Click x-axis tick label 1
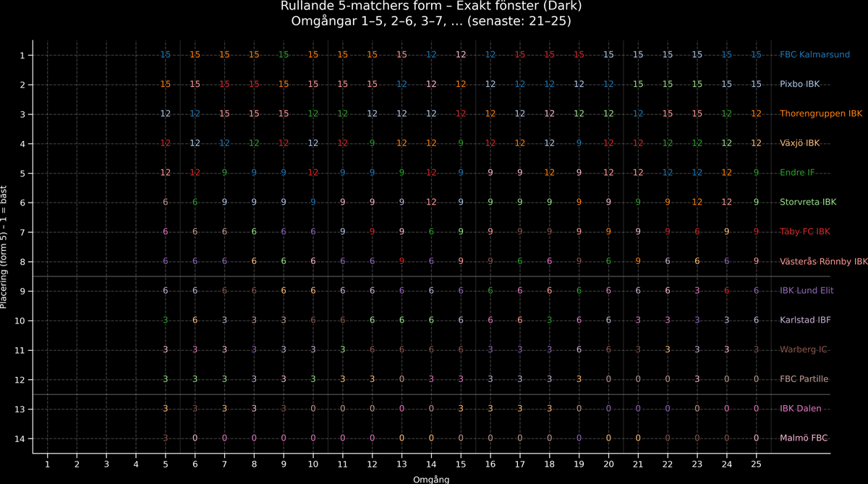 (47, 464)
